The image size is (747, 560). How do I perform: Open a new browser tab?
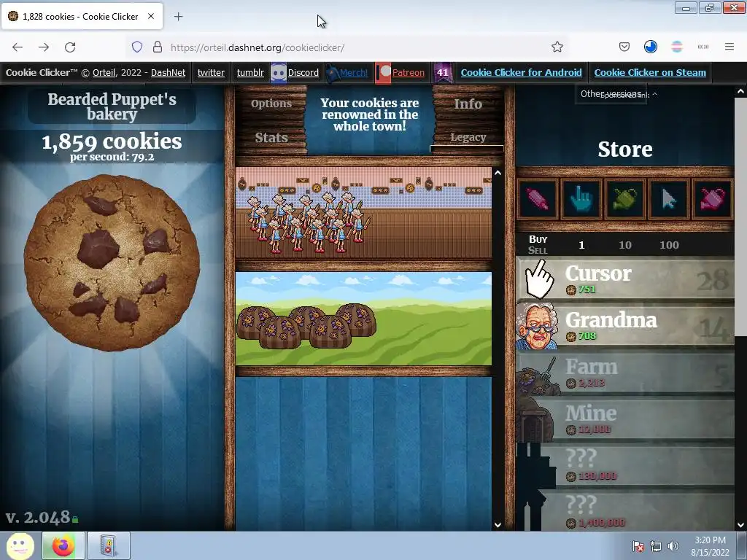tap(178, 17)
